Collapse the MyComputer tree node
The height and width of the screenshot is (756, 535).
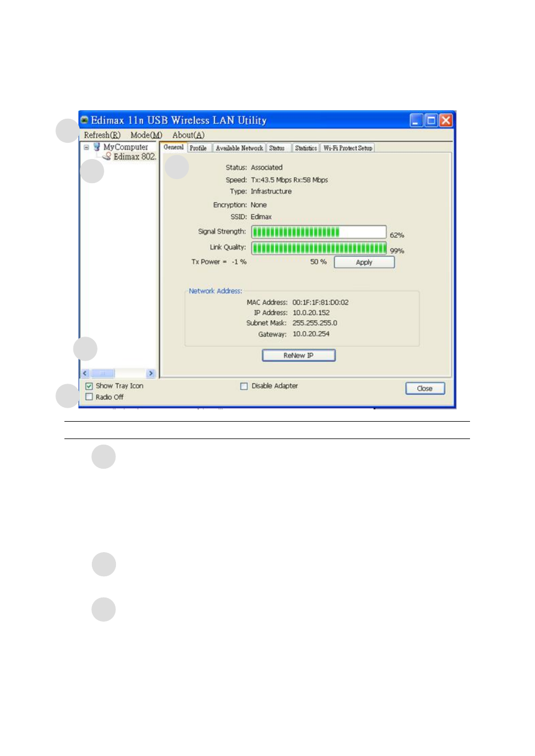(x=86, y=147)
